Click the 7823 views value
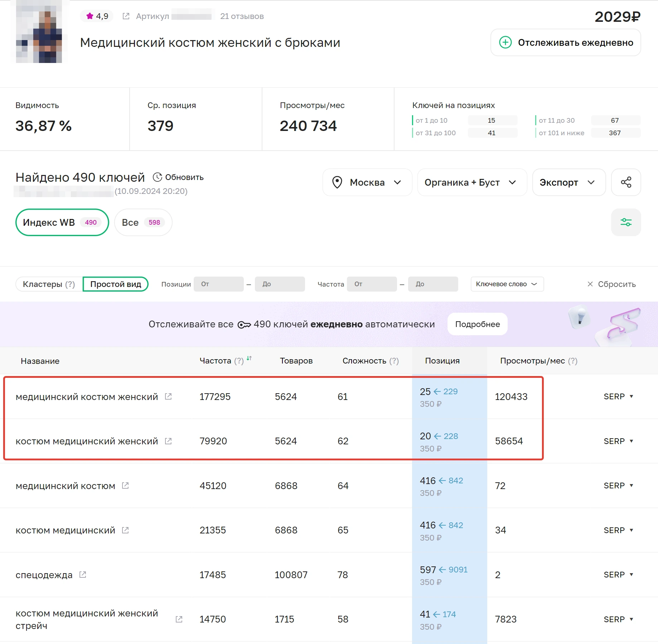This screenshot has height=644, width=658. point(506,619)
